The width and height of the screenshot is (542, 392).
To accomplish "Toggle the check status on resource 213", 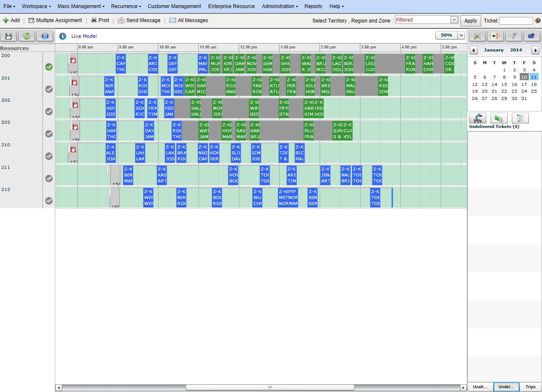I will click(49, 201).
